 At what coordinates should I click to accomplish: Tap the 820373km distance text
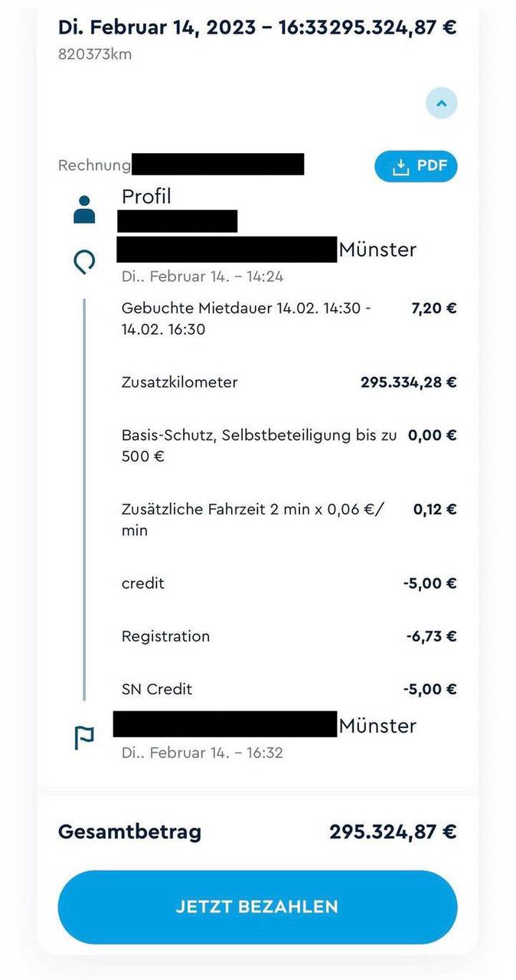95,54
